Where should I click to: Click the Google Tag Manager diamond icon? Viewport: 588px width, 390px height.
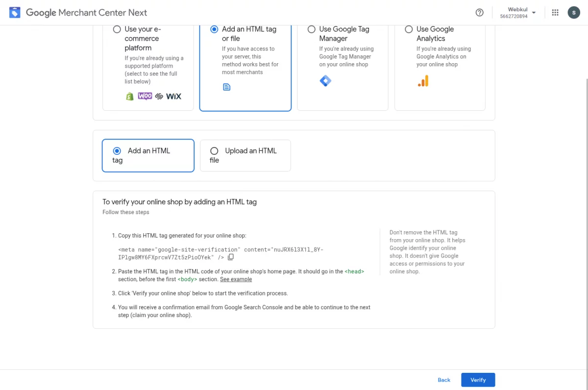(325, 80)
